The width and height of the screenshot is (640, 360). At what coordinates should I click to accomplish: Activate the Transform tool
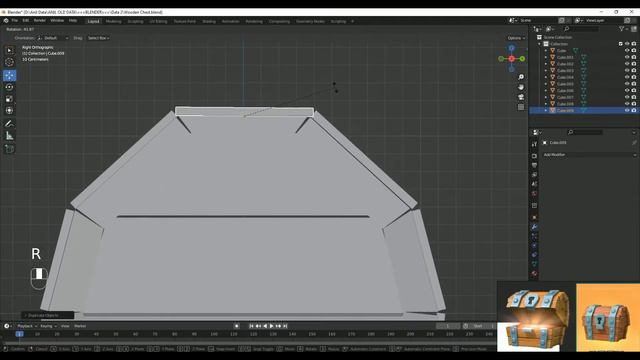[9, 111]
